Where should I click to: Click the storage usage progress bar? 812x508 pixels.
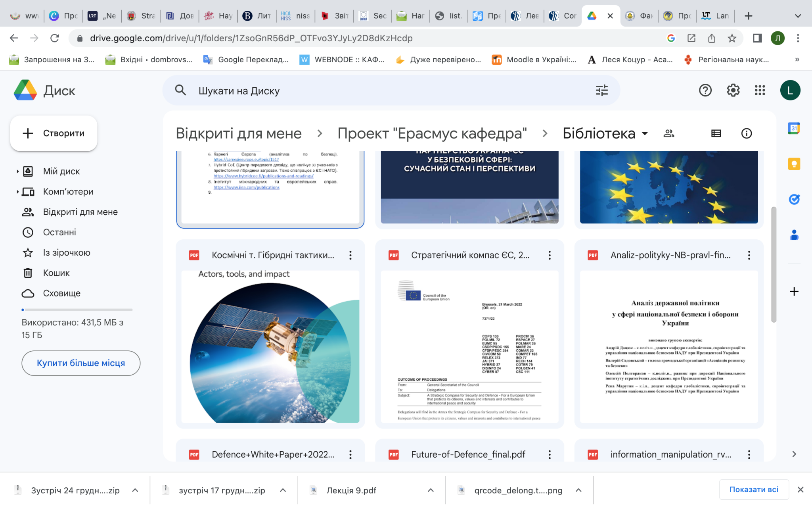(x=77, y=310)
